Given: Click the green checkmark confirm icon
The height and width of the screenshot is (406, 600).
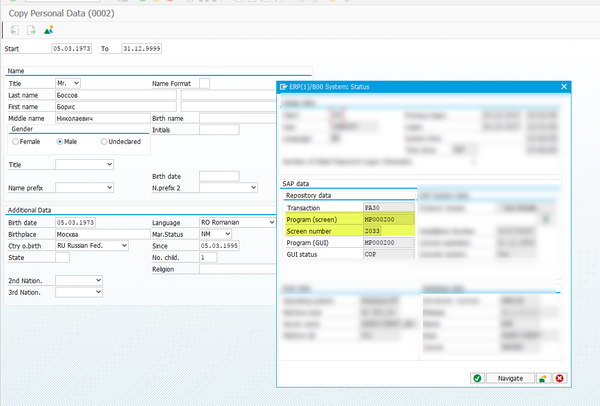Looking at the screenshot, I should 477,378.
